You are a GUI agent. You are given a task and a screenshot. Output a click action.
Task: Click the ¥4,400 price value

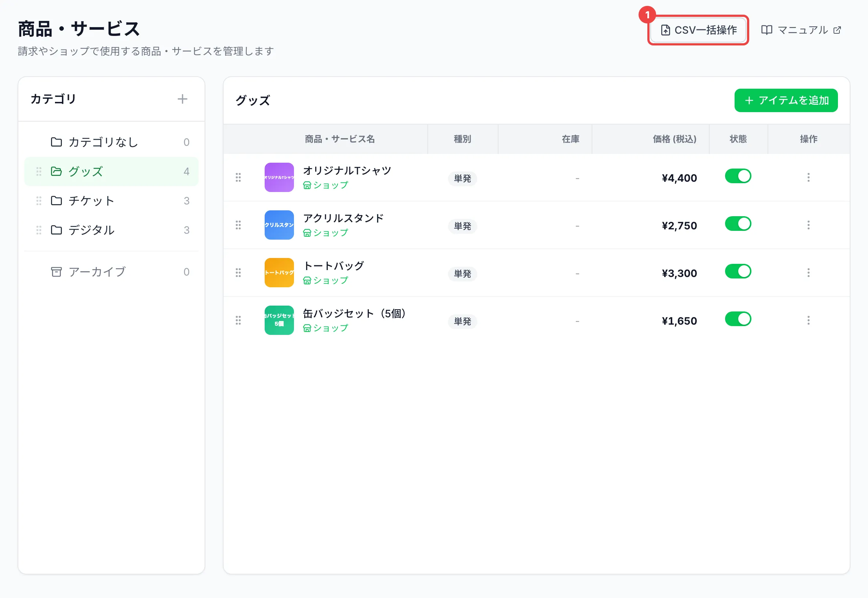pyautogui.click(x=679, y=178)
